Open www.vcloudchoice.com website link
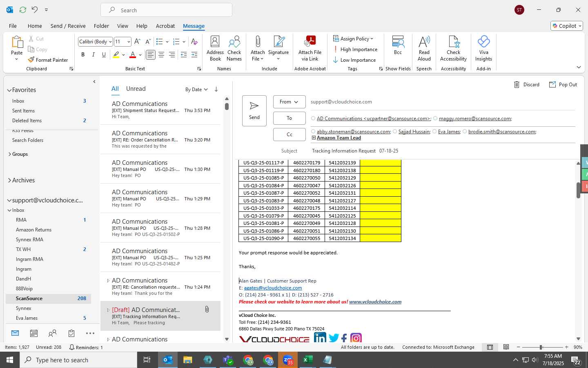This screenshot has height=368, width=588. [x=375, y=302]
